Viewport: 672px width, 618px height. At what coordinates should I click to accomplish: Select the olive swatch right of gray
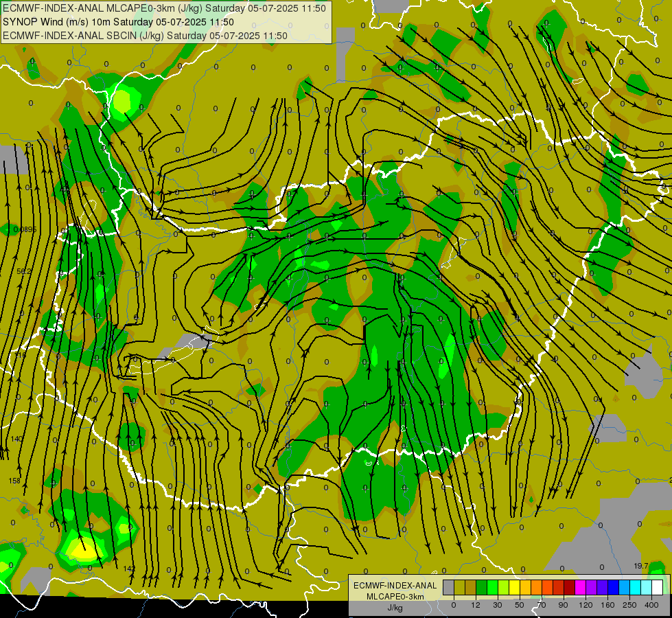point(459,587)
